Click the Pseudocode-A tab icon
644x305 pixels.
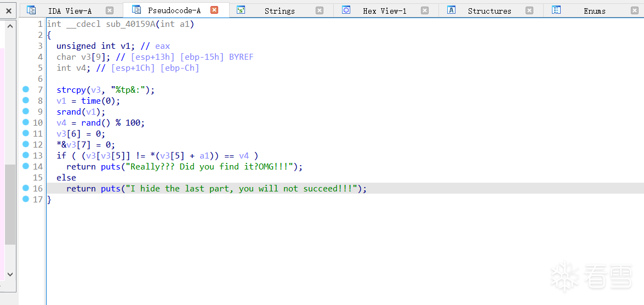137,10
